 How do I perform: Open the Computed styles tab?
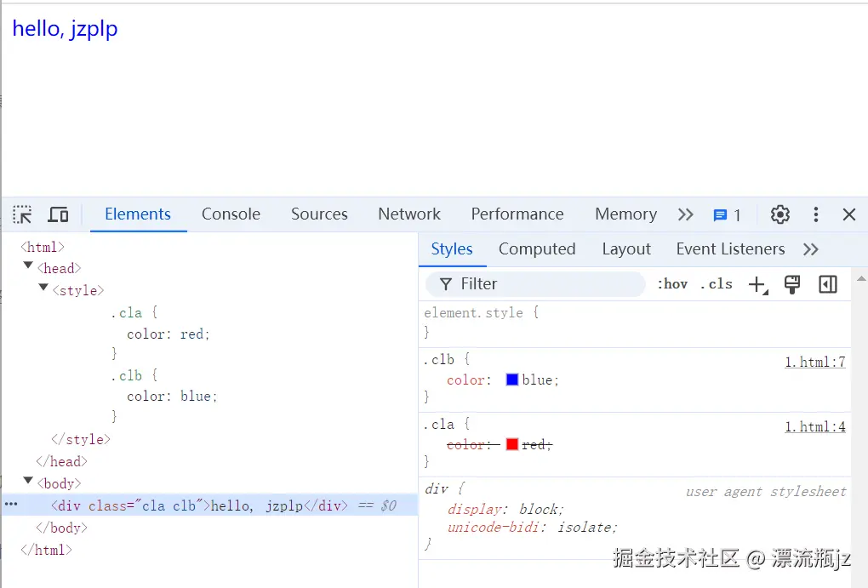coord(537,248)
